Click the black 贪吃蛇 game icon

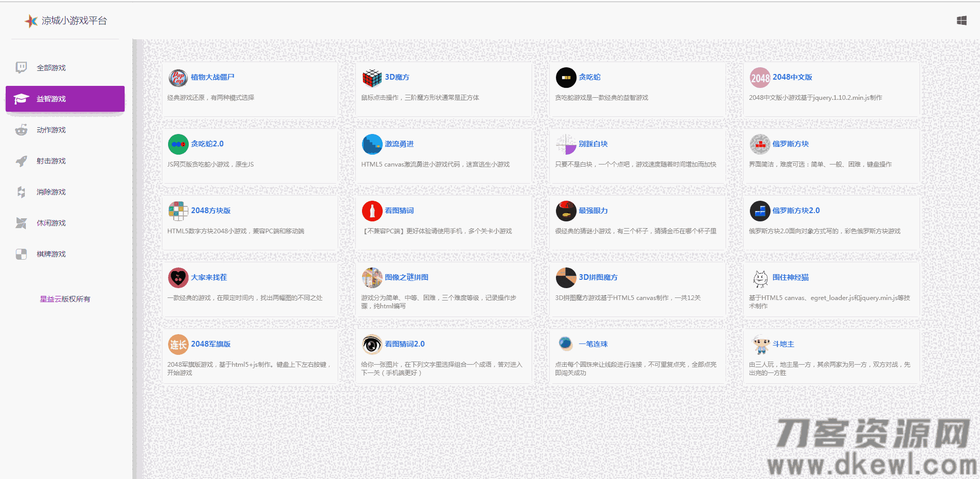pyautogui.click(x=566, y=78)
